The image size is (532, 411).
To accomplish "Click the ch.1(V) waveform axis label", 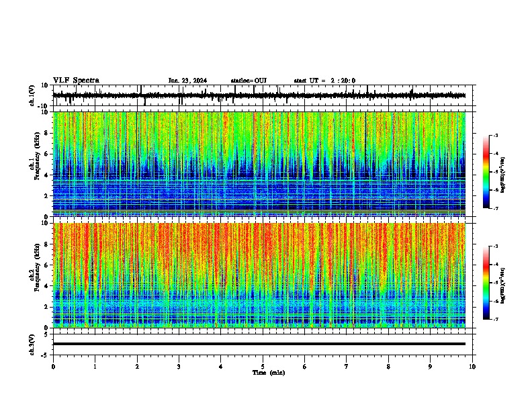I will [x=32, y=95].
